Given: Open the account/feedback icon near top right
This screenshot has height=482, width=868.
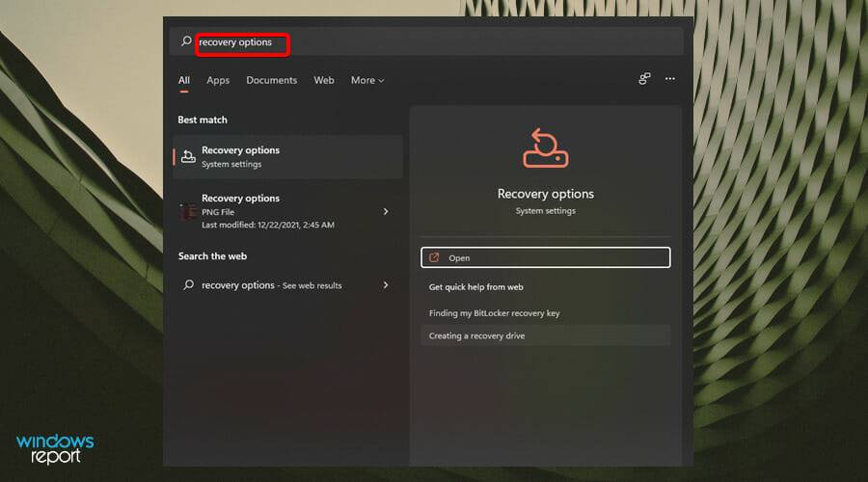Looking at the screenshot, I should [644, 79].
